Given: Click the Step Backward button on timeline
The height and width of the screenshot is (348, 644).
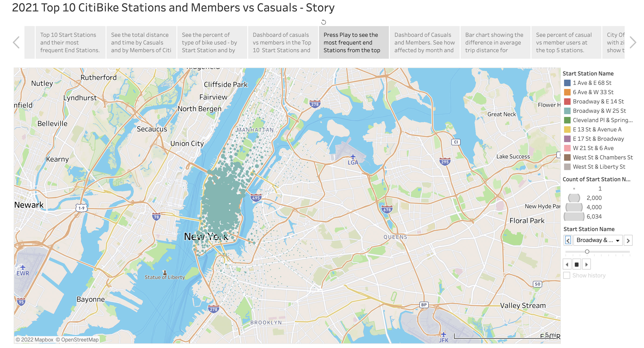Looking at the screenshot, I should (x=567, y=264).
